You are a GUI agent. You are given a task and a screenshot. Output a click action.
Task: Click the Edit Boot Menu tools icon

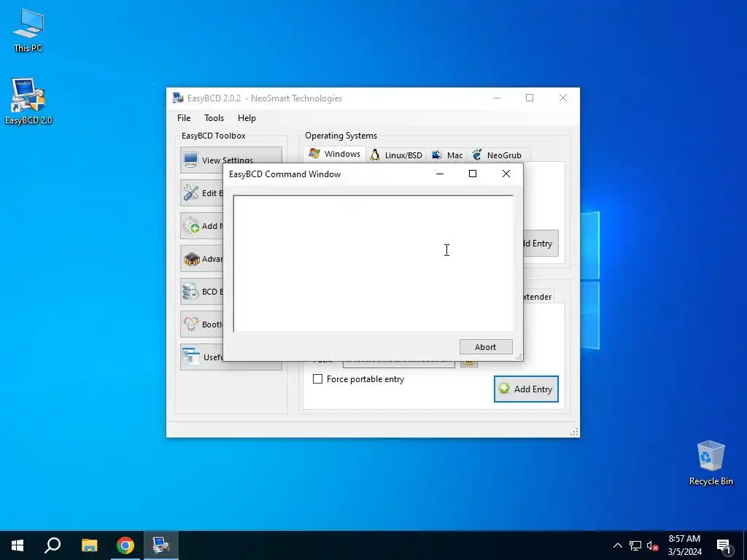pos(191,192)
